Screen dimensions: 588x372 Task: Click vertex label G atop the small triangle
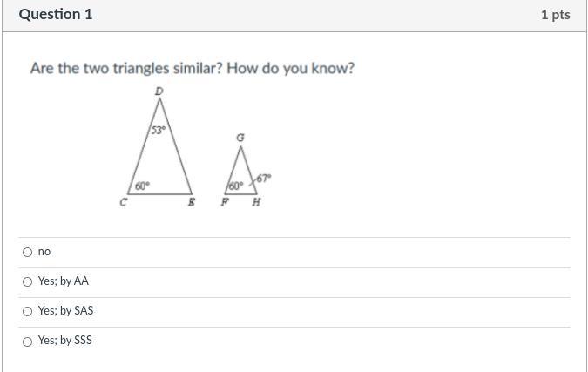point(240,138)
